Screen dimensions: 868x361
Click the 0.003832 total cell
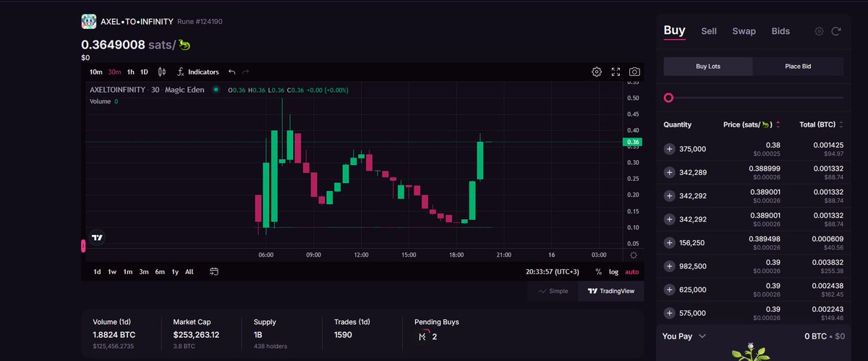[x=826, y=262]
